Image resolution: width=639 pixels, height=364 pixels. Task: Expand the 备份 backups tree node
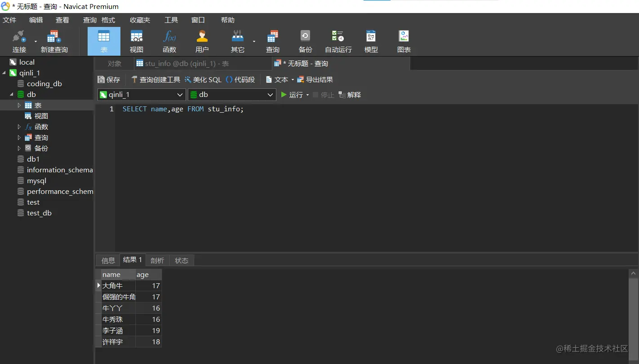click(x=19, y=148)
